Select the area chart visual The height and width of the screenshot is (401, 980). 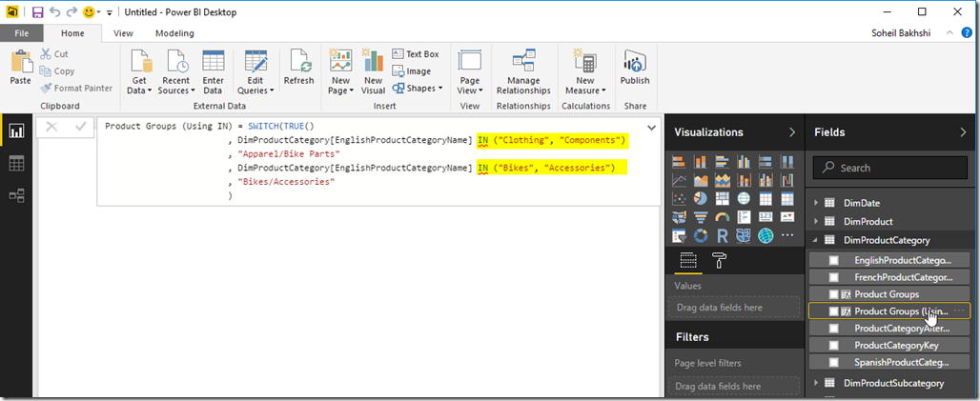point(700,181)
